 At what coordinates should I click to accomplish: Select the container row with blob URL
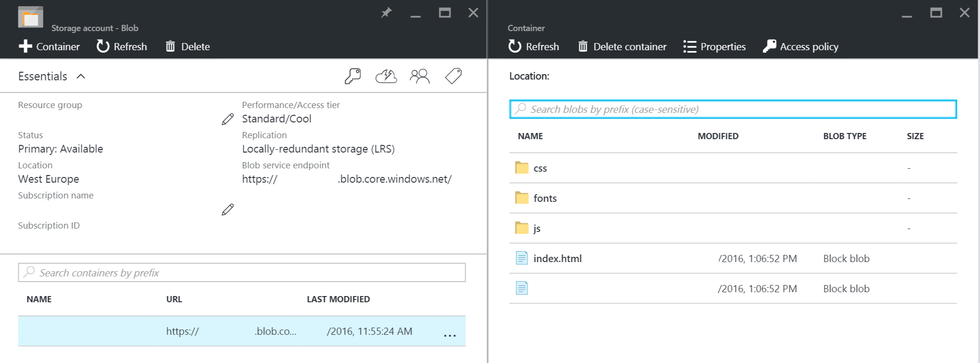click(x=242, y=331)
